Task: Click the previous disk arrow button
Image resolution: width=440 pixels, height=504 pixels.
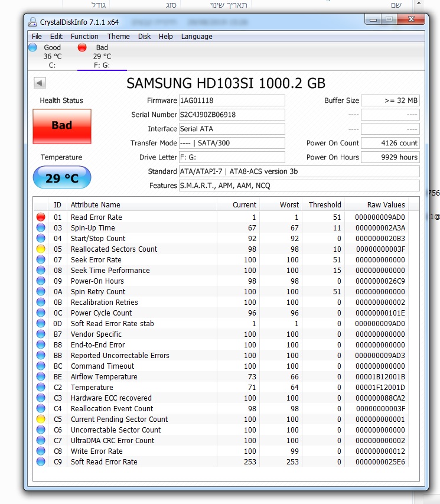Action: pyautogui.click(x=40, y=83)
